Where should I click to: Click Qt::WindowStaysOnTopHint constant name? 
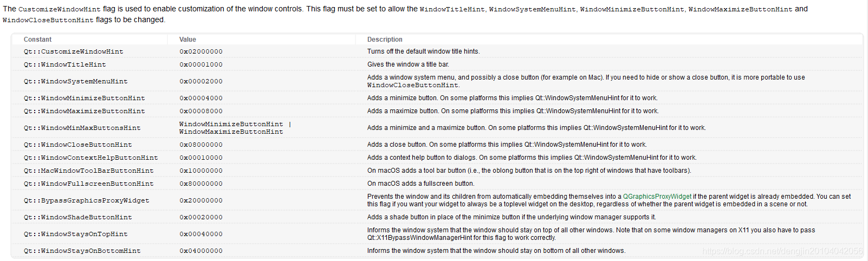tap(76, 234)
